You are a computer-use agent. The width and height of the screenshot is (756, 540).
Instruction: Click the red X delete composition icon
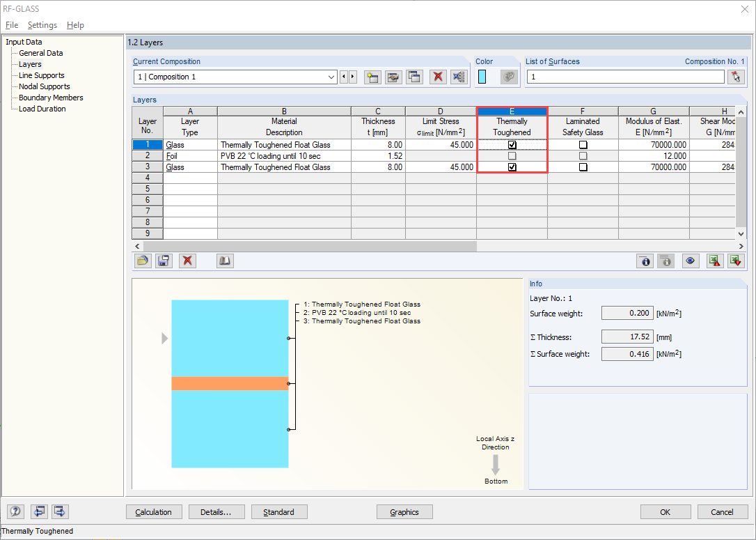(x=438, y=77)
